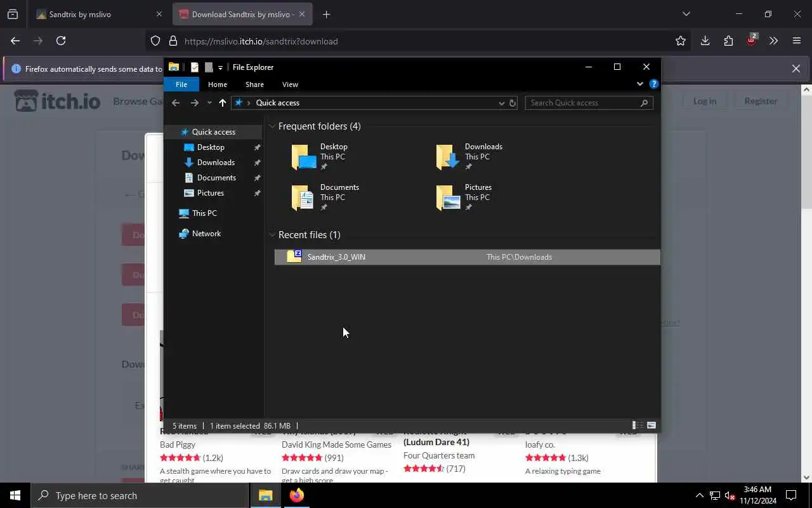This screenshot has width=812, height=508.
Task: Open File Explorer help icon
Action: (x=653, y=84)
